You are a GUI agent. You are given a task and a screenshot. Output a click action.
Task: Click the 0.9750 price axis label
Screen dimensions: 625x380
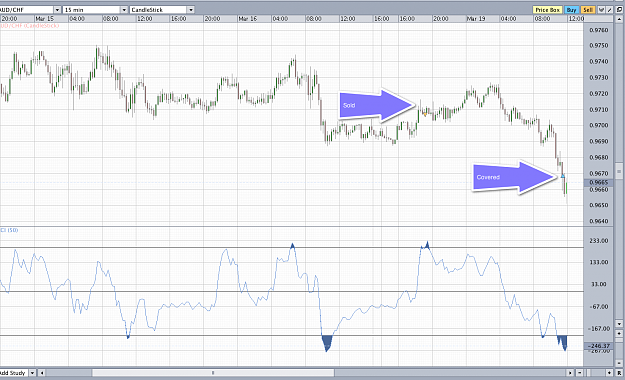599,45
